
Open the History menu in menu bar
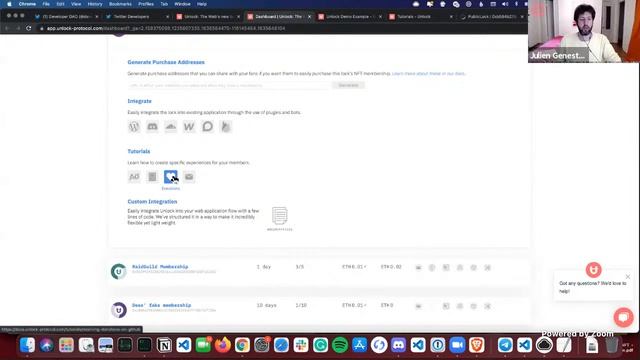click(95, 4)
